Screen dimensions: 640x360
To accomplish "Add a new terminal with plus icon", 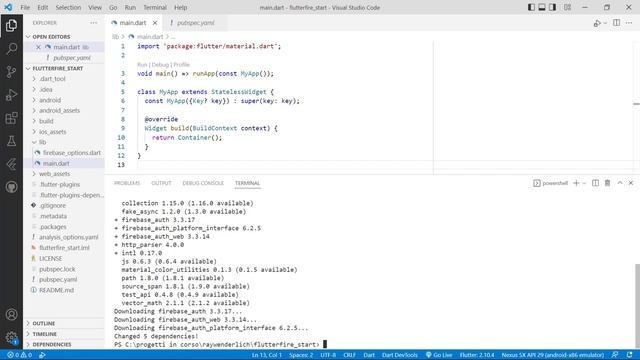I will tap(576, 183).
